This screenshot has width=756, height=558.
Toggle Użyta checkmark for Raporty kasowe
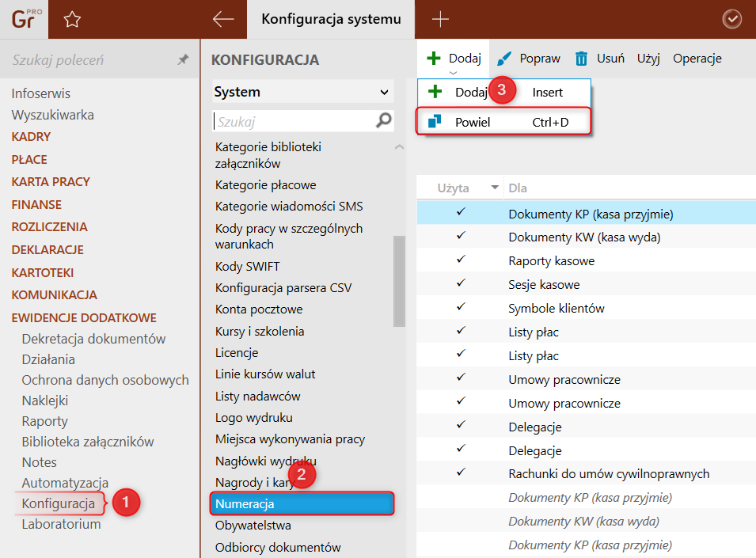(461, 260)
